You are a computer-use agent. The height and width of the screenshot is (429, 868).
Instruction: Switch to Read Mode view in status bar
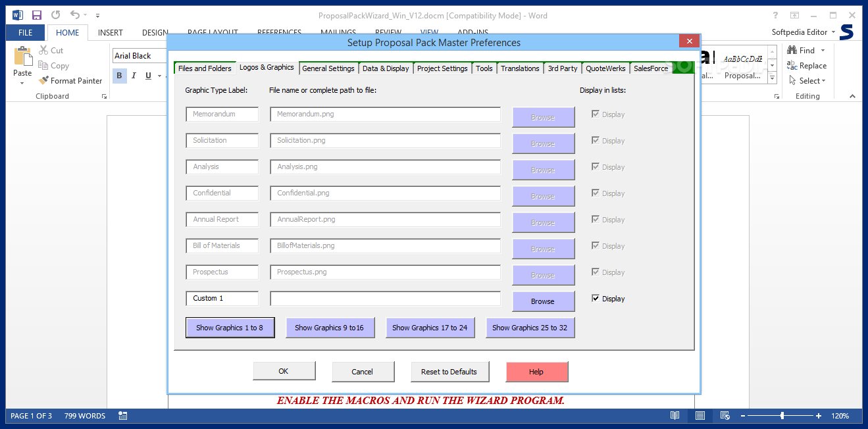[675, 416]
